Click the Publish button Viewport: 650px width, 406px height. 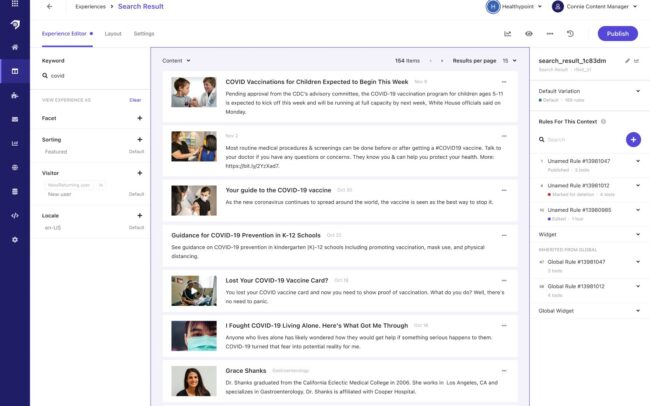click(x=618, y=34)
